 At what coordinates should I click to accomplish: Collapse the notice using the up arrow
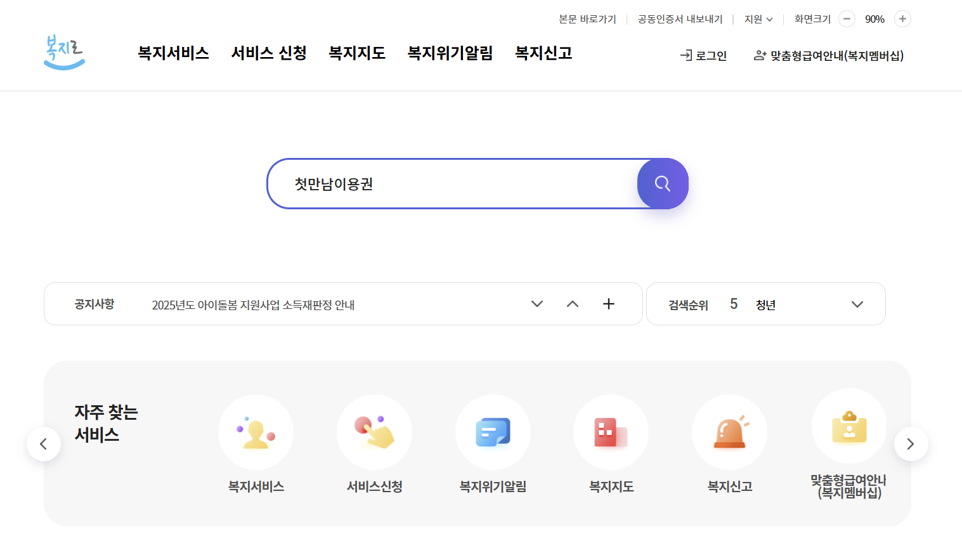point(572,304)
